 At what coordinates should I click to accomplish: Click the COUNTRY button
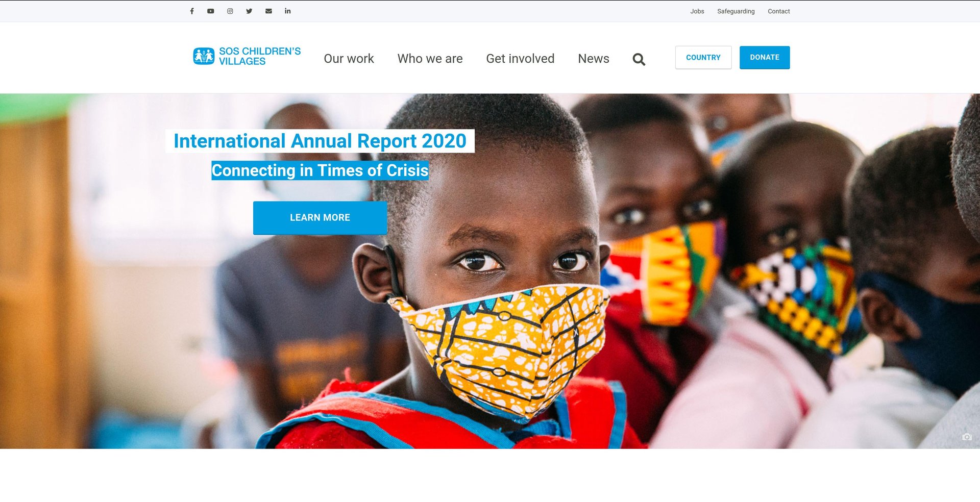[703, 58]
